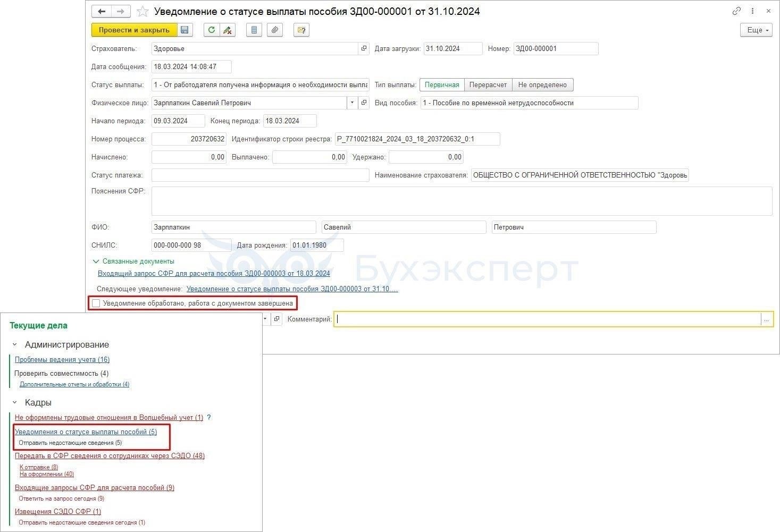Click the Номер процесса field 203720632
Image resolution: width=780 pixels, height=532 pixels.
[189, 139]
